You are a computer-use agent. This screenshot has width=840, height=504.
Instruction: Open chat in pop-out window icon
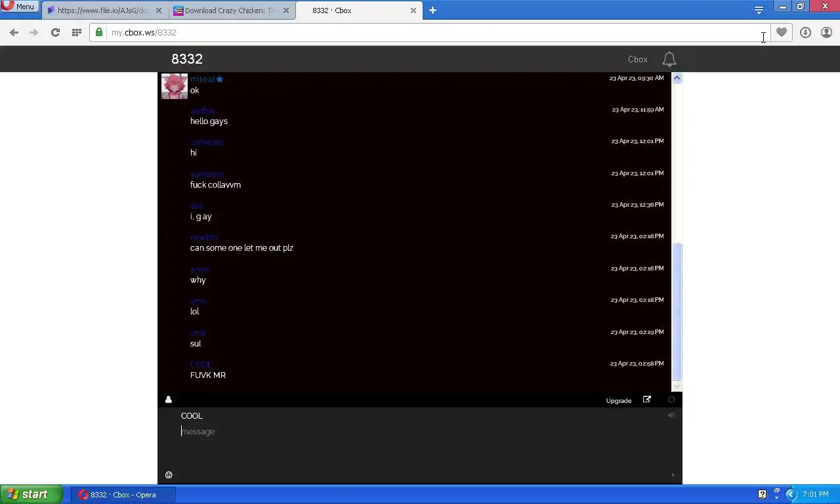[x=646, y=400]
